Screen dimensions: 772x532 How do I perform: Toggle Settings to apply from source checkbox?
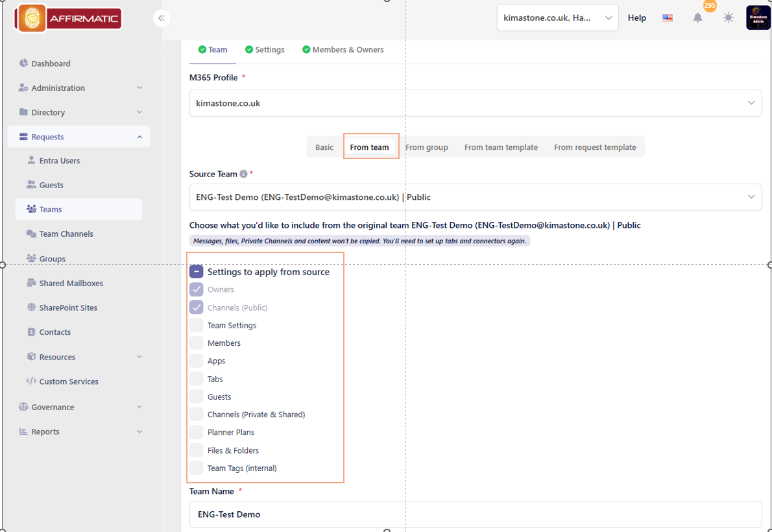coord(197,272)
